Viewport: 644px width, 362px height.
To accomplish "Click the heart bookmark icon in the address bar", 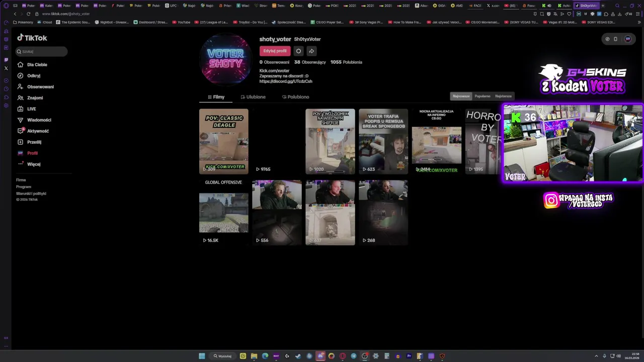I will point(569,14).
